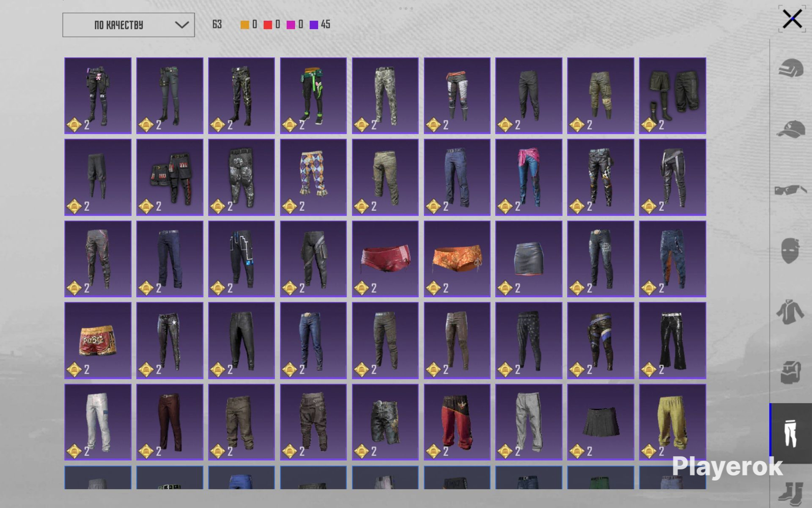Select the black pleated skirt
812x508 pixels.
(601, 422)
